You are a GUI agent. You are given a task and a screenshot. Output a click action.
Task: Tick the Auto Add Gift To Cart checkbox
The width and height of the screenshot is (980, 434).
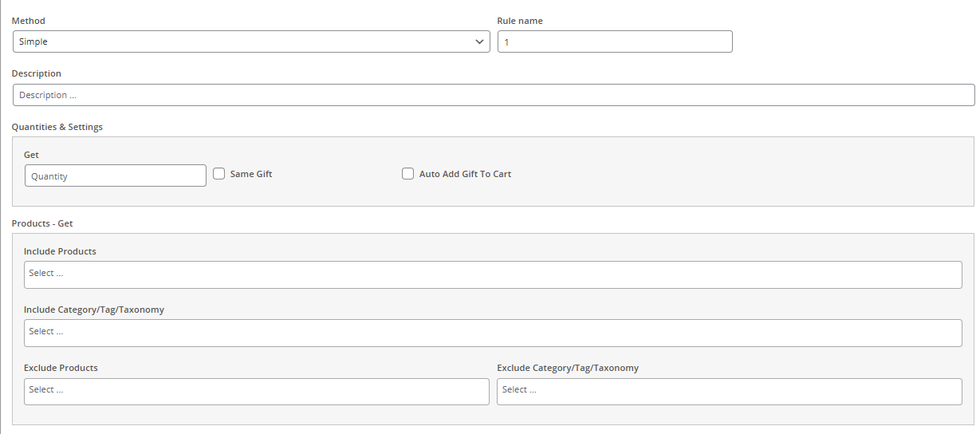pyautogui.click(x=407, y=174)
